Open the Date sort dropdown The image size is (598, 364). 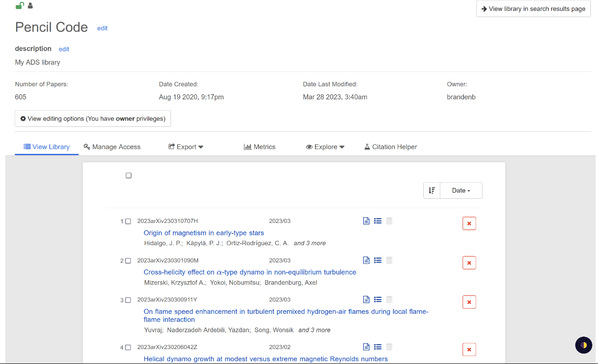click(x=461, y=190)
